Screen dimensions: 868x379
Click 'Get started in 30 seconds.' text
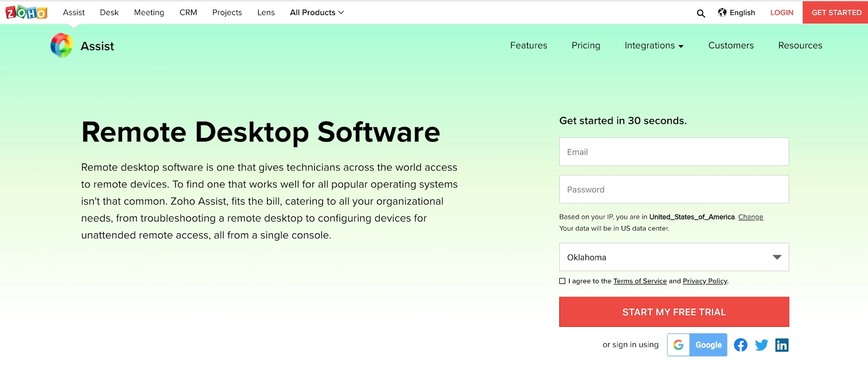point(623,121)
